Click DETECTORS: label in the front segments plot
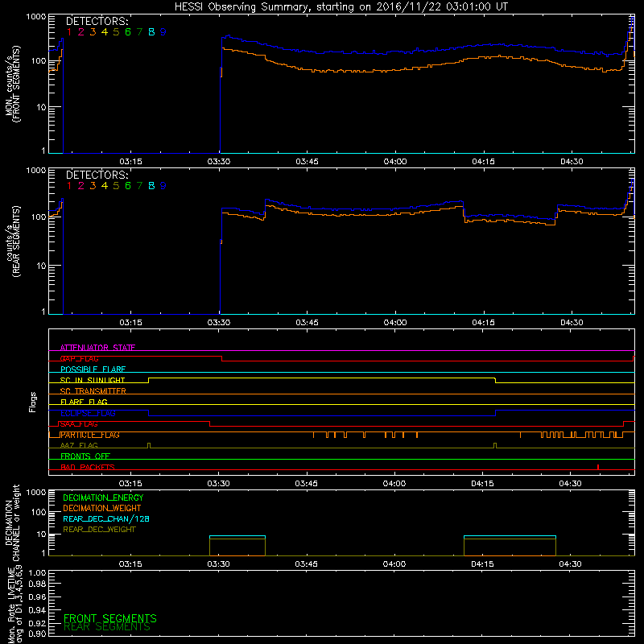Image resolution: width=644 pixels, height=644 pixels. pos(97,22)
